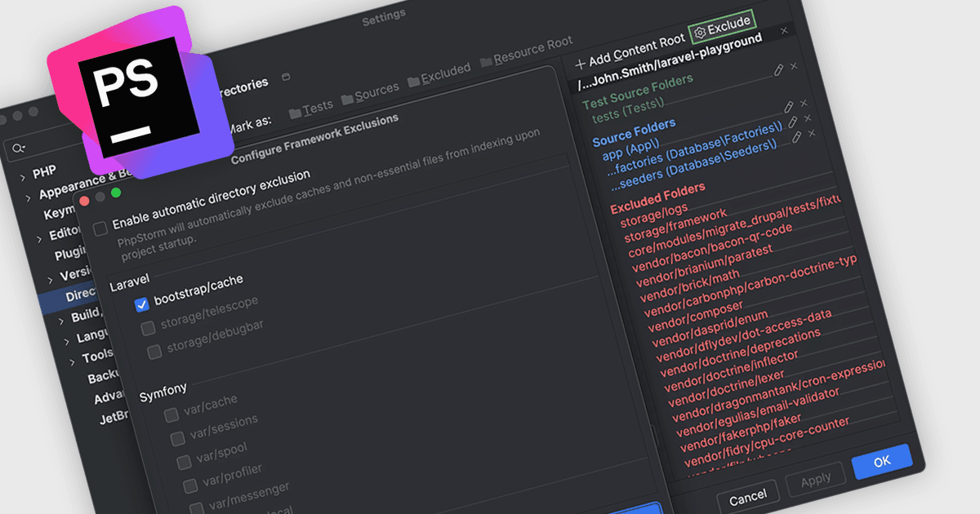Check the var/cache Symfony checkbox

pyautogui.click(x=171, y=414)
